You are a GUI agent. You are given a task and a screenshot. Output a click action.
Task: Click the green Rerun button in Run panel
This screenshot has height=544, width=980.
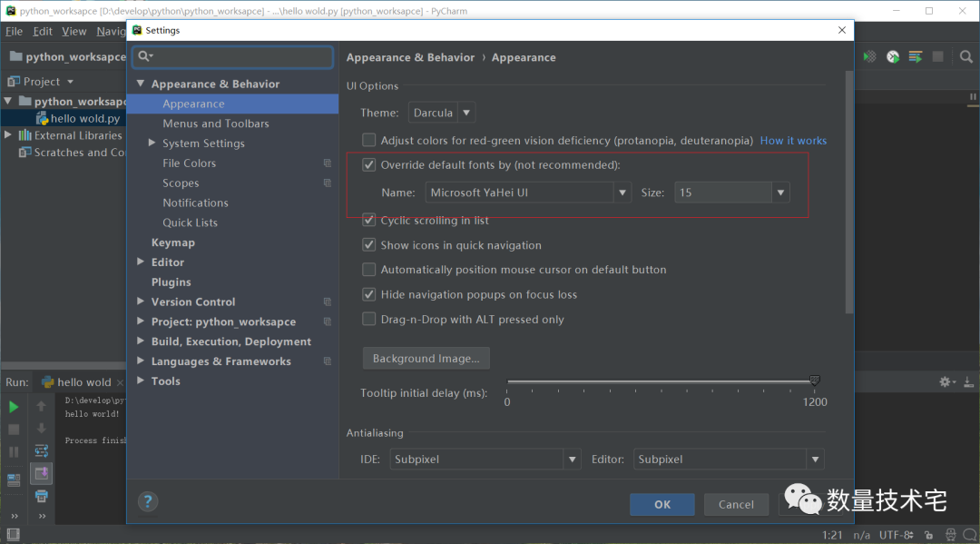[14, 407]
